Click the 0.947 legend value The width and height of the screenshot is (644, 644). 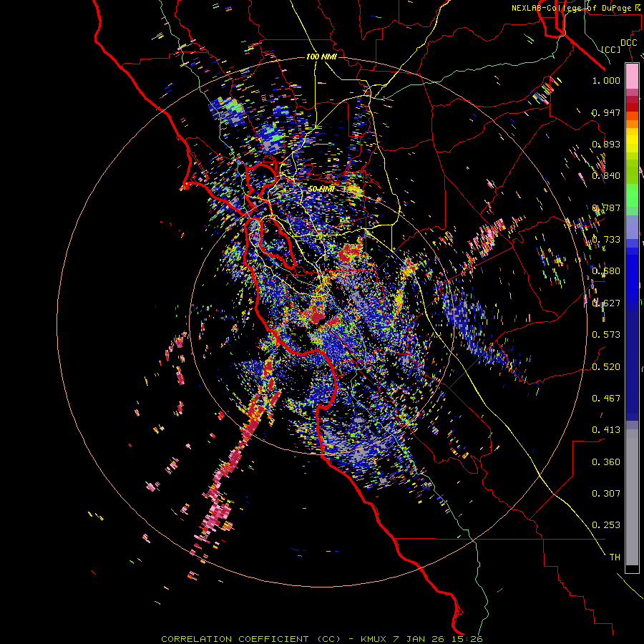606,112
